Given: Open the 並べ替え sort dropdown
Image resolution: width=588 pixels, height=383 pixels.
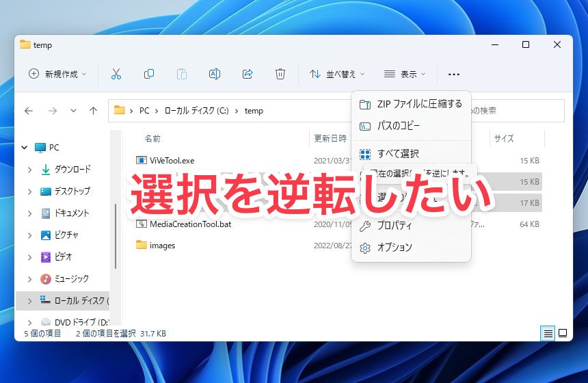Looking at the screenshot, I should pyautogui.click(x=337, y=74).
